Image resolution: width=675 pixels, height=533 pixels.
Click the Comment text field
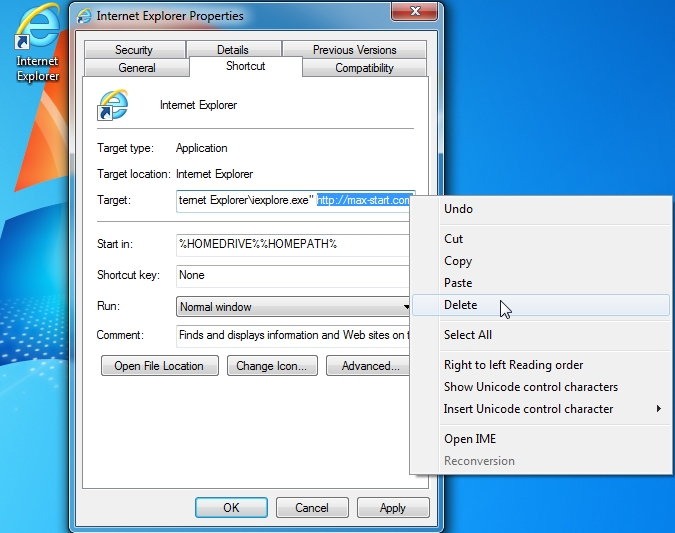click(293, 335)
